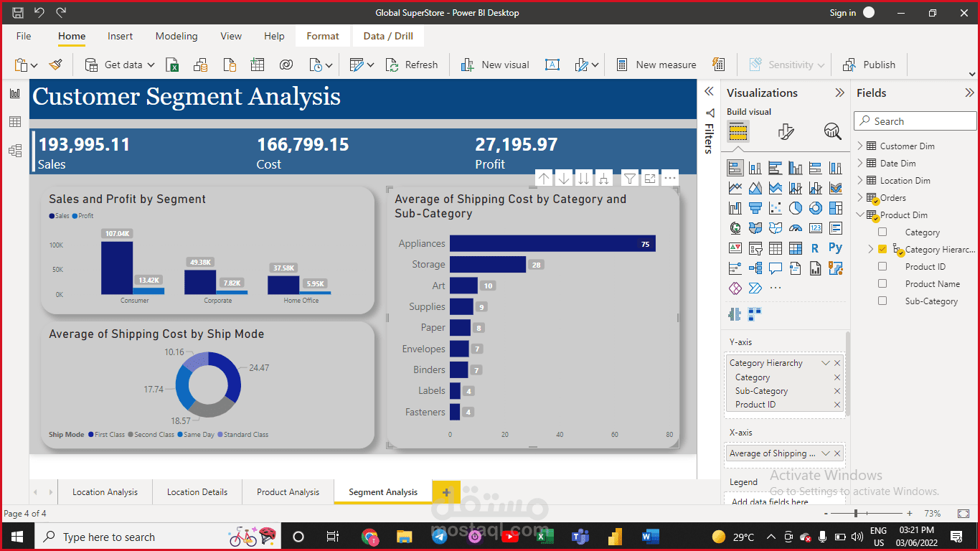Click the Refresh button
Screen dimensions: 980x551
coord(412,65)
